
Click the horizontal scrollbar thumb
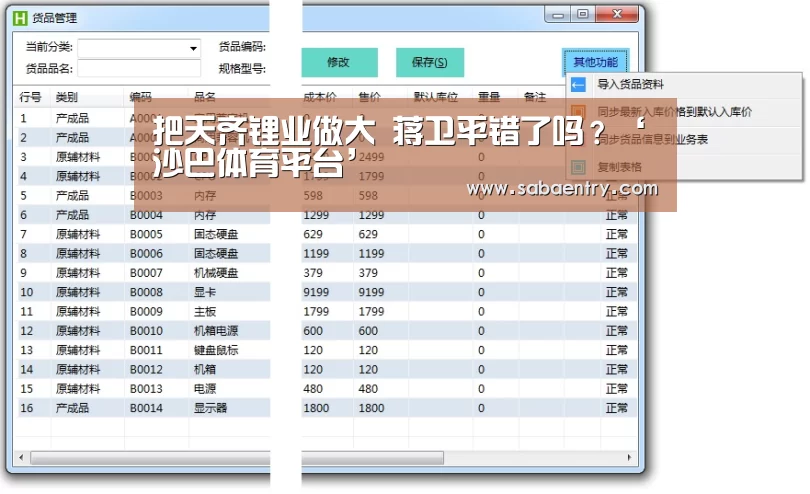[237, 458]
